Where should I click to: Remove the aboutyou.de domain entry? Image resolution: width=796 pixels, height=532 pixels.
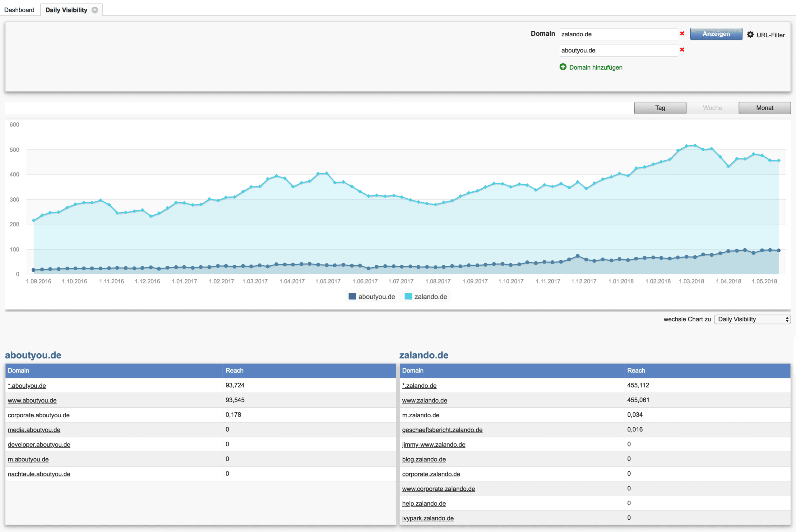click(x=682, y=49)
